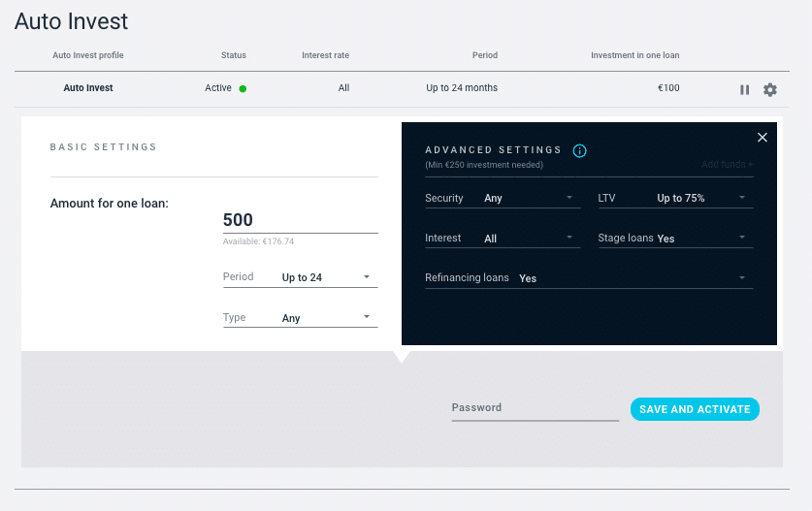Select the Auto Invest profile name
Viewport: 812px width, 511px height.
coord(88,88)
